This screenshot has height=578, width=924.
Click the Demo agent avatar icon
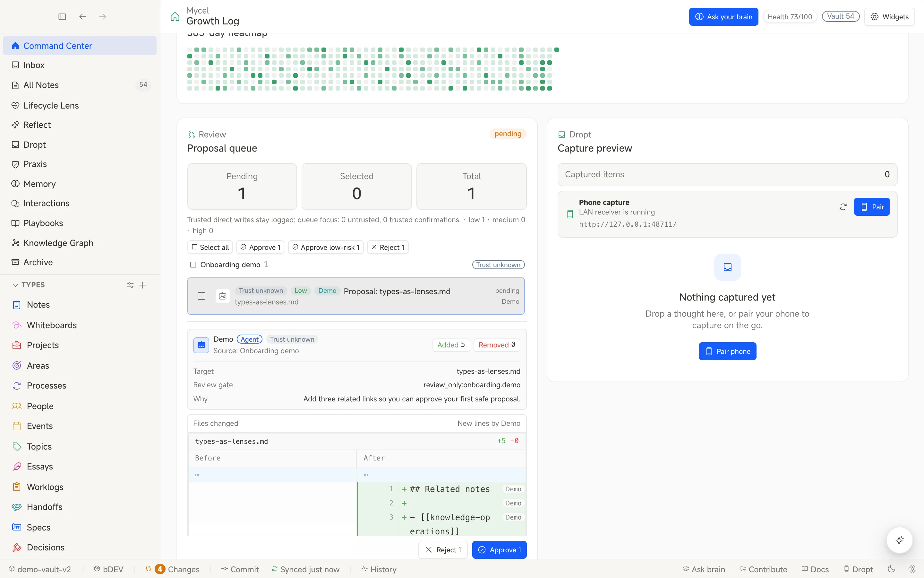pos(201,345)
